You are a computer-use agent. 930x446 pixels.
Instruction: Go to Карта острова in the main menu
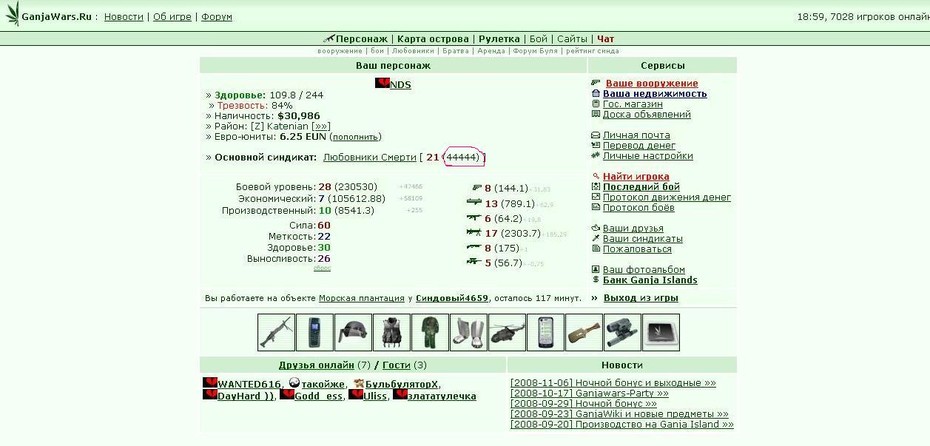[433, 39]
